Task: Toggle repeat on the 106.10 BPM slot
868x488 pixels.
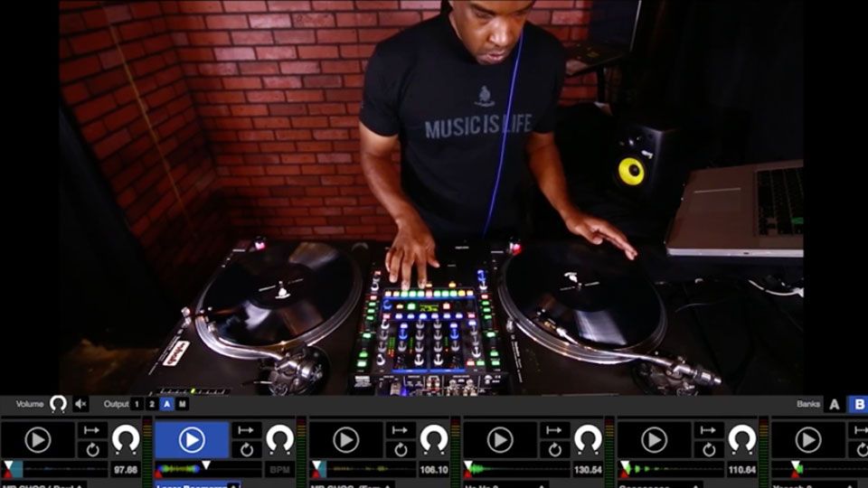Action: (401, 450)
